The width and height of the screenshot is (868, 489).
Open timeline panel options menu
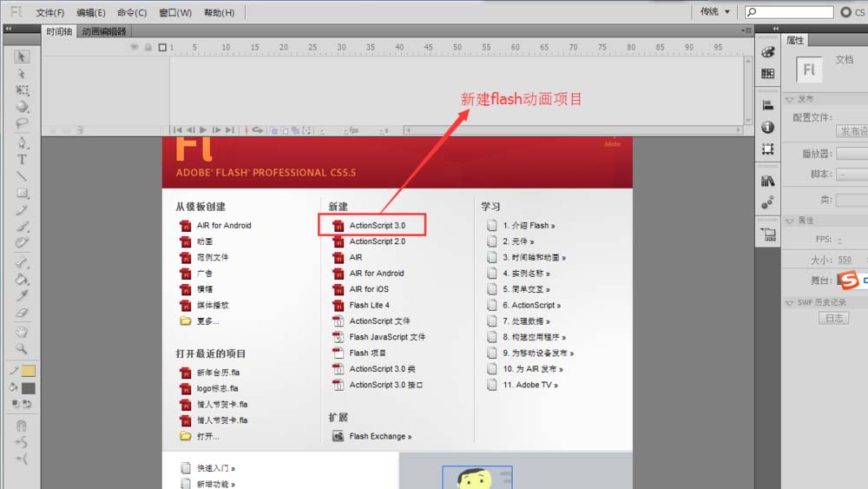[746, 30]
